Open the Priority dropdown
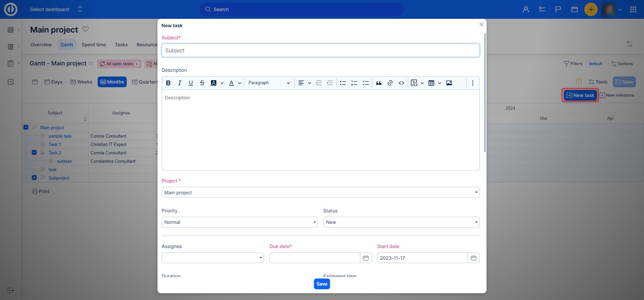The image size is (644, 300). pos(239,222)
